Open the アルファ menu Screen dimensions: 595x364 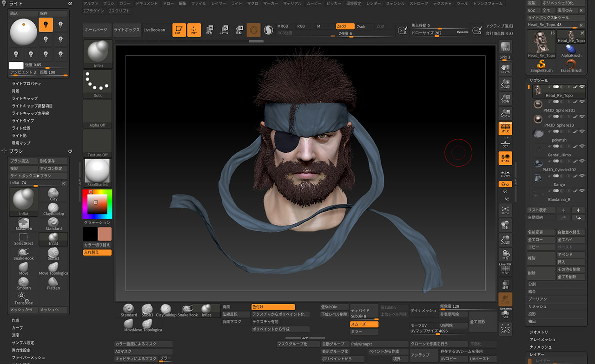[91, 3]
